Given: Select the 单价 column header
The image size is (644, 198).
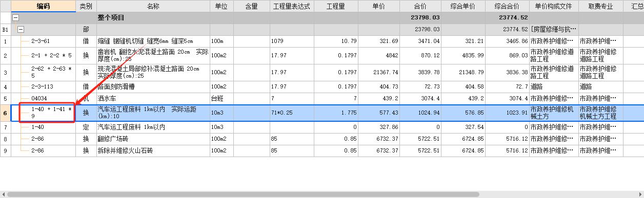Looking at the screenshot, I should 379,6.
